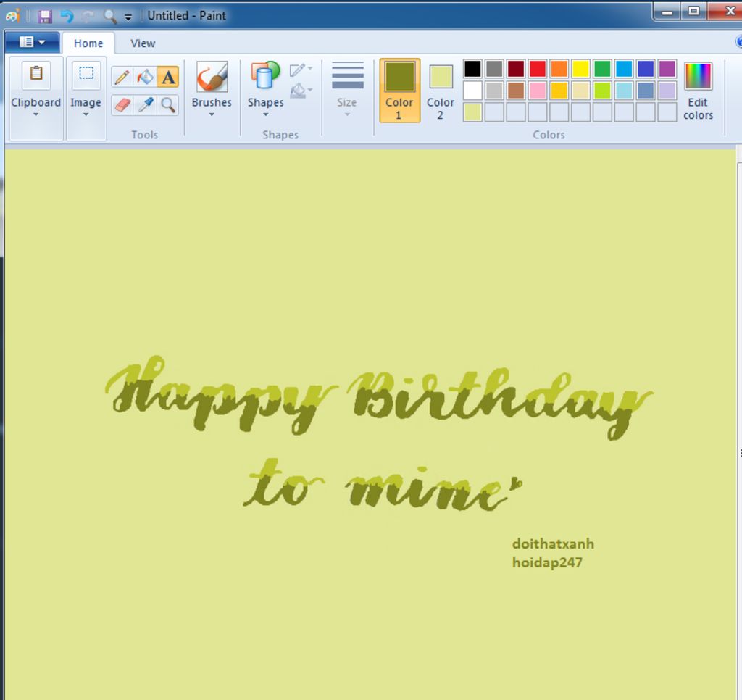Screen dimensions: 742x700
Task: Pick the brown color swatch
Action: coord(516,91)
